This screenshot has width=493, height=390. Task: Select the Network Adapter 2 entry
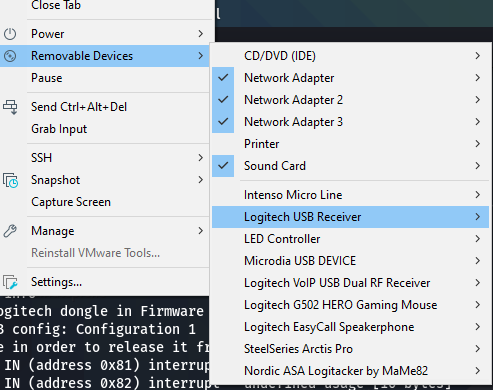350,100
